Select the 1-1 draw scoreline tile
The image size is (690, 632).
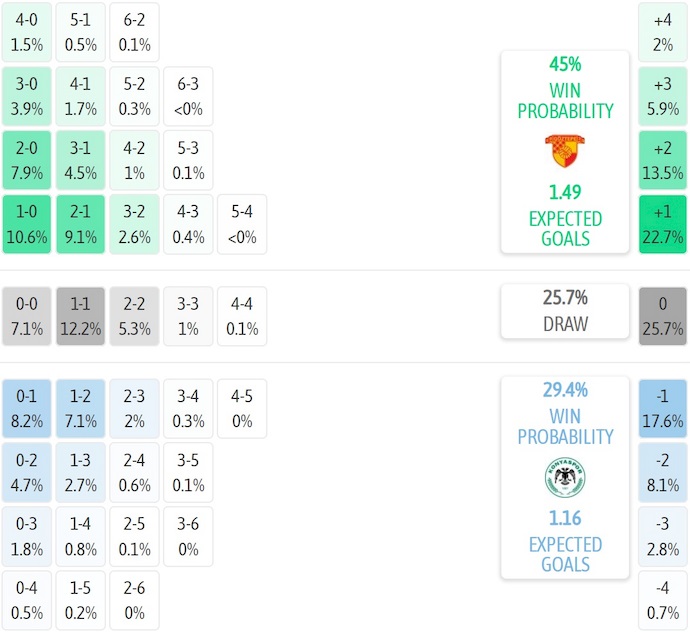pos(80,317)
